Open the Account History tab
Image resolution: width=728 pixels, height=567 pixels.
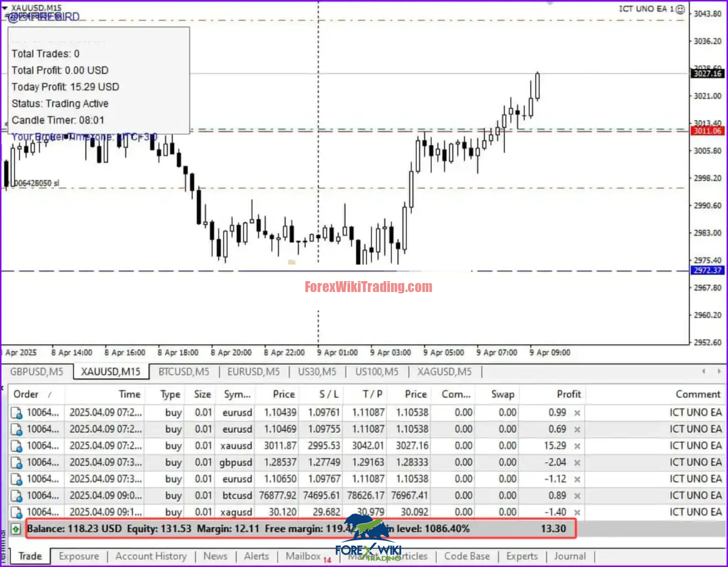[x=151, y=556]
